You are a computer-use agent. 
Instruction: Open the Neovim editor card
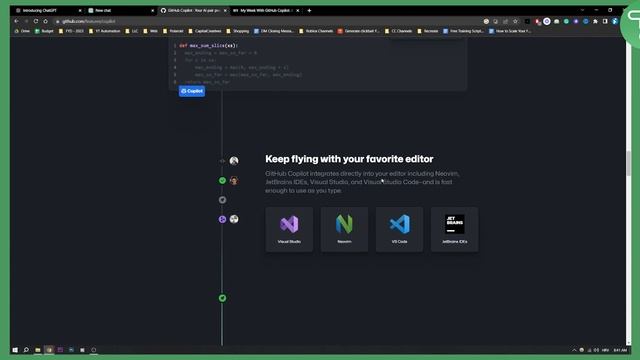344,229
